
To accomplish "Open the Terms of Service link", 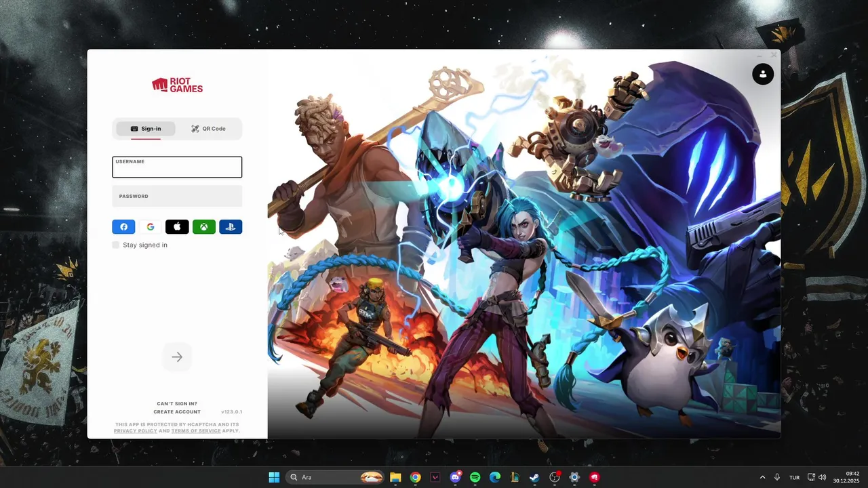I will coord(196,431).
